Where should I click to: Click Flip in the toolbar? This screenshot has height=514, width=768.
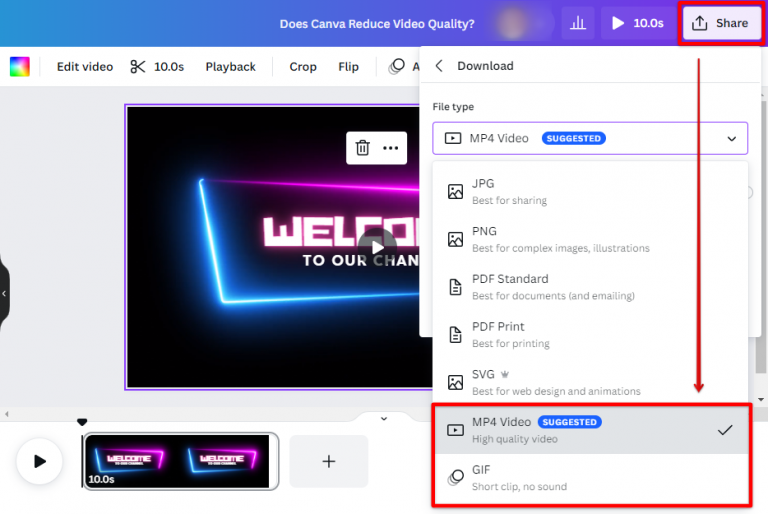tap(348, 67)
